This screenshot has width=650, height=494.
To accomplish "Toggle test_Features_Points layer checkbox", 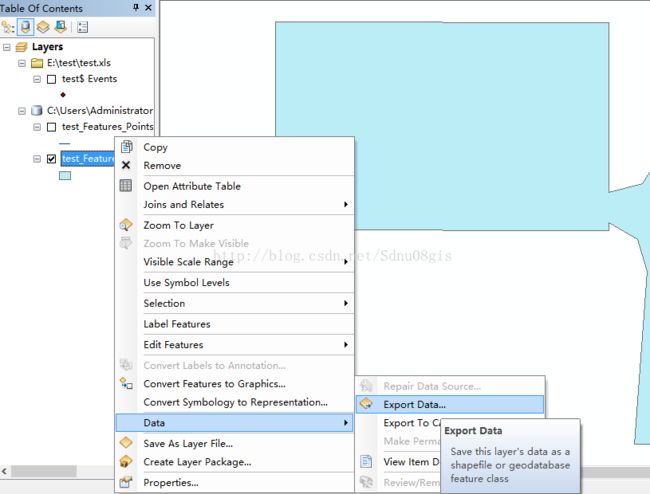I will point(51,127).
